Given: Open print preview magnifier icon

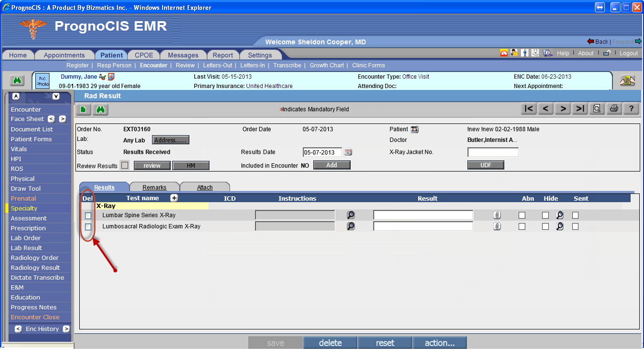Looking at the screenshot, I should [x=597, y=109].
